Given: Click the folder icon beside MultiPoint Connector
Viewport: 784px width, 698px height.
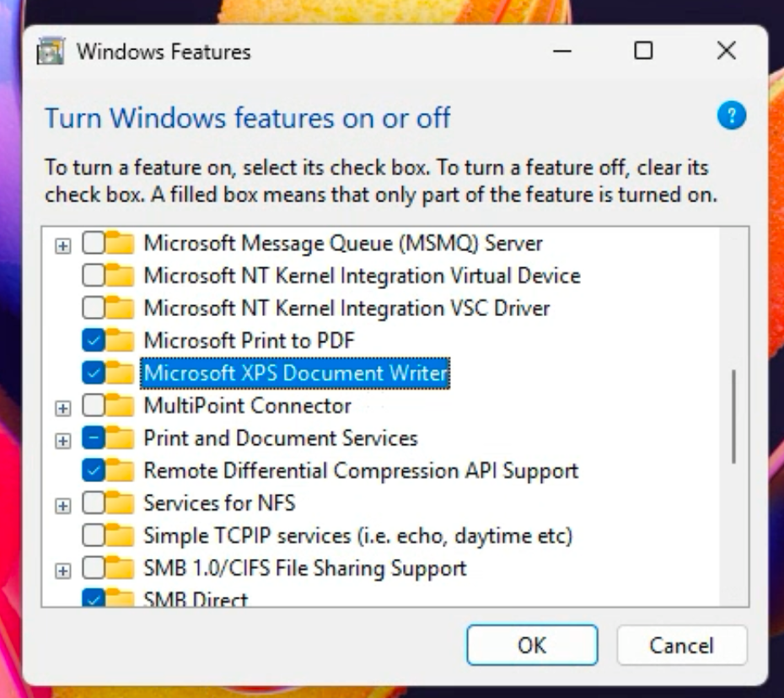Looking at the screenshot, I should click(121, 406).
